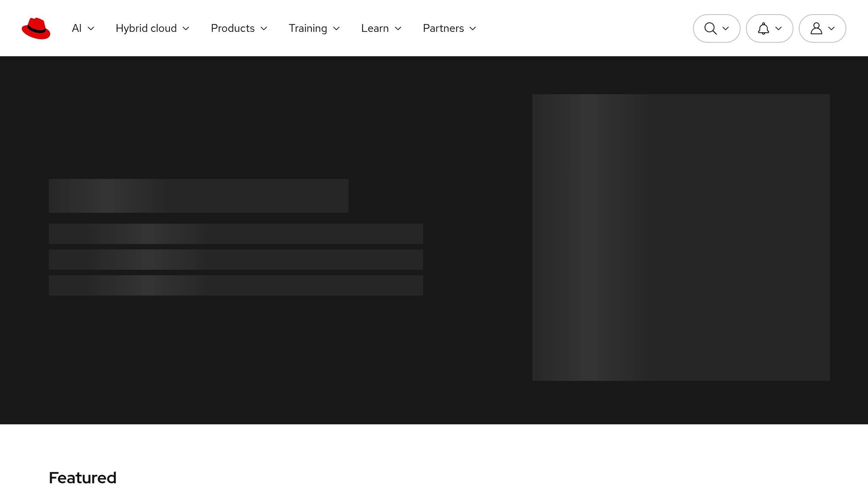Click the Featured section heading

point(83,478)
